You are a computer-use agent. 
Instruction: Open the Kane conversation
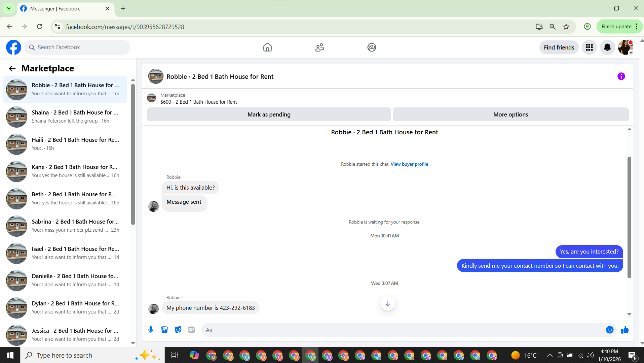(x=65, y=171)
